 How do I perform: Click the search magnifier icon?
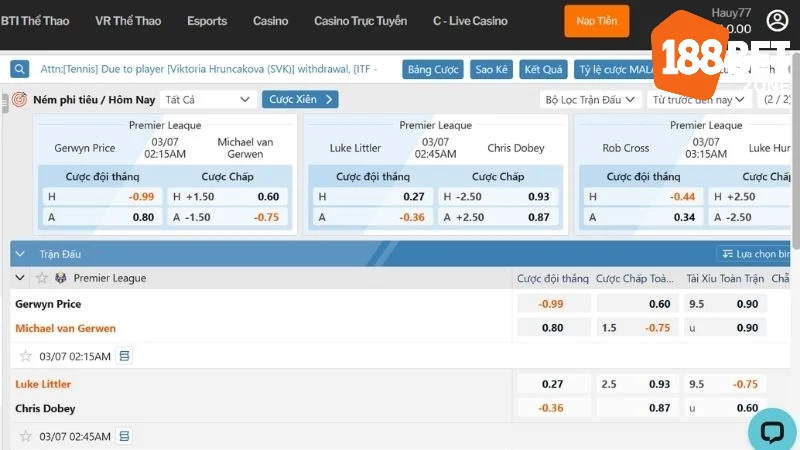19,69
